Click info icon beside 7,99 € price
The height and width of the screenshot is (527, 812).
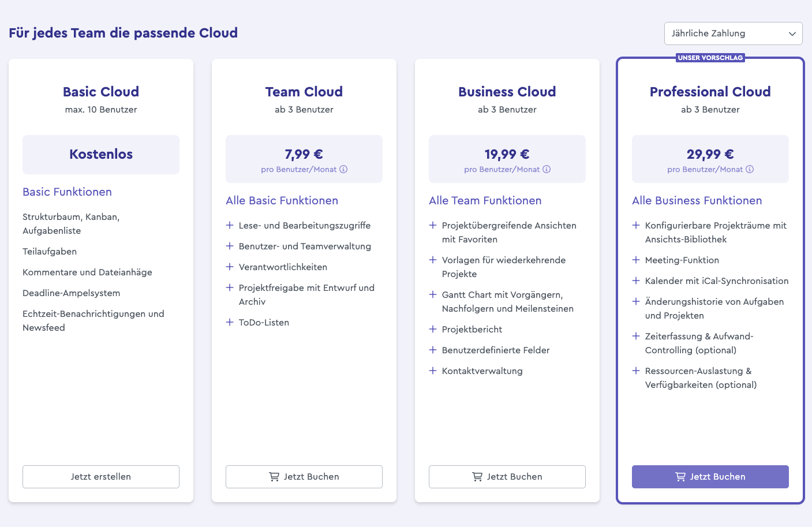343,169
